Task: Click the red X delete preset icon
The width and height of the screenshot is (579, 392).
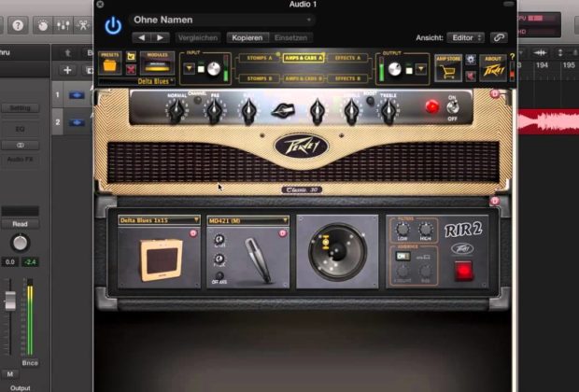Action: click(131, 69)
